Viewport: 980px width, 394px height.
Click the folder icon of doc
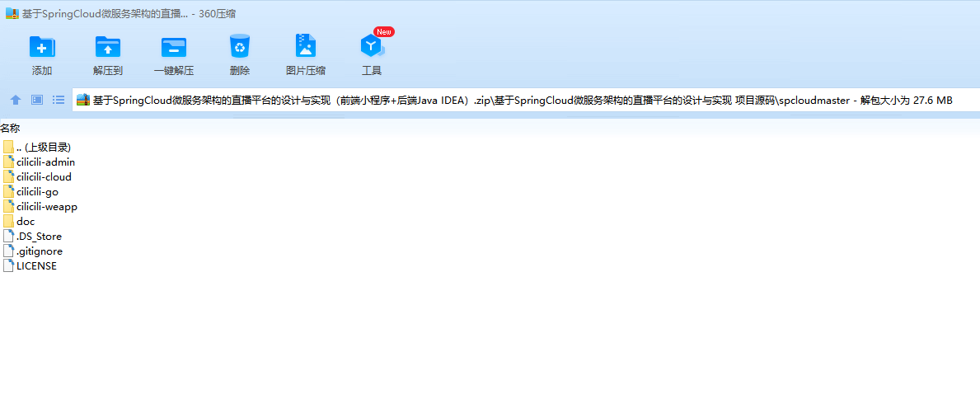pos(8,222)
